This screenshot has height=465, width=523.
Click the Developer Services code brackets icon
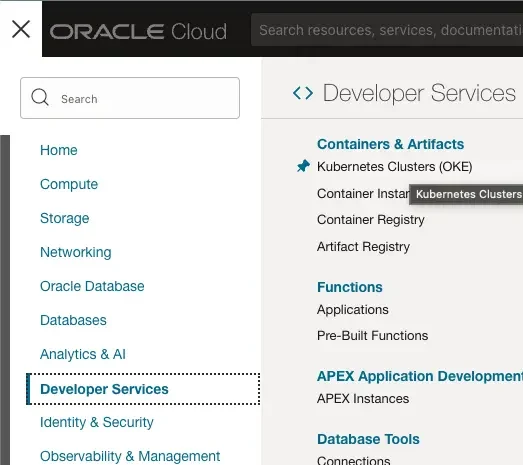(x=303, y=93)
